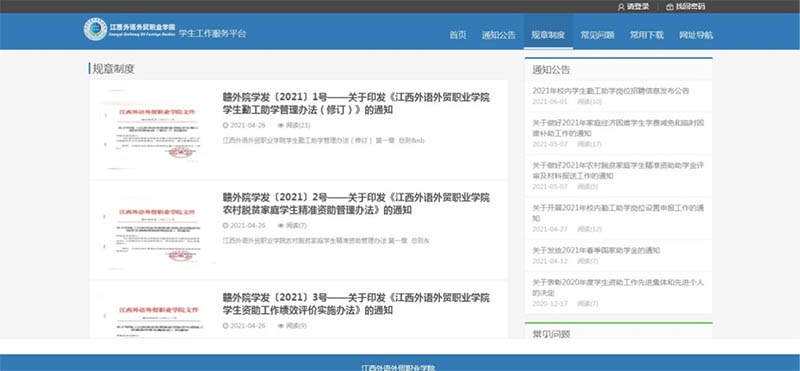Click the college logo emblem in header
The height and width of the screenshot is (371, 800).
[95, 29]
